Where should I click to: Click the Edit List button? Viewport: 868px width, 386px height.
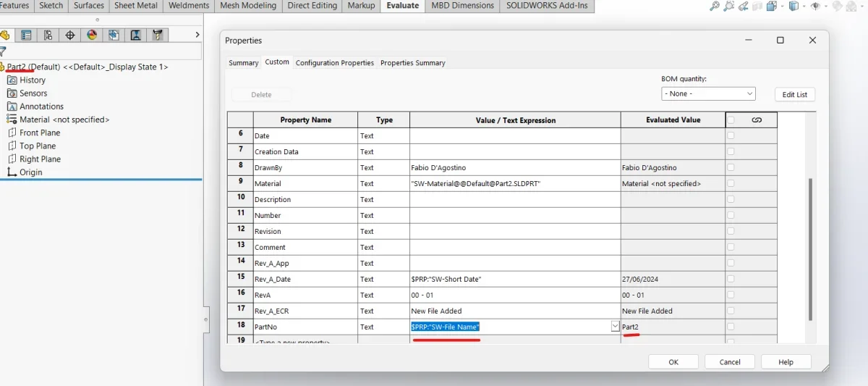795,95
